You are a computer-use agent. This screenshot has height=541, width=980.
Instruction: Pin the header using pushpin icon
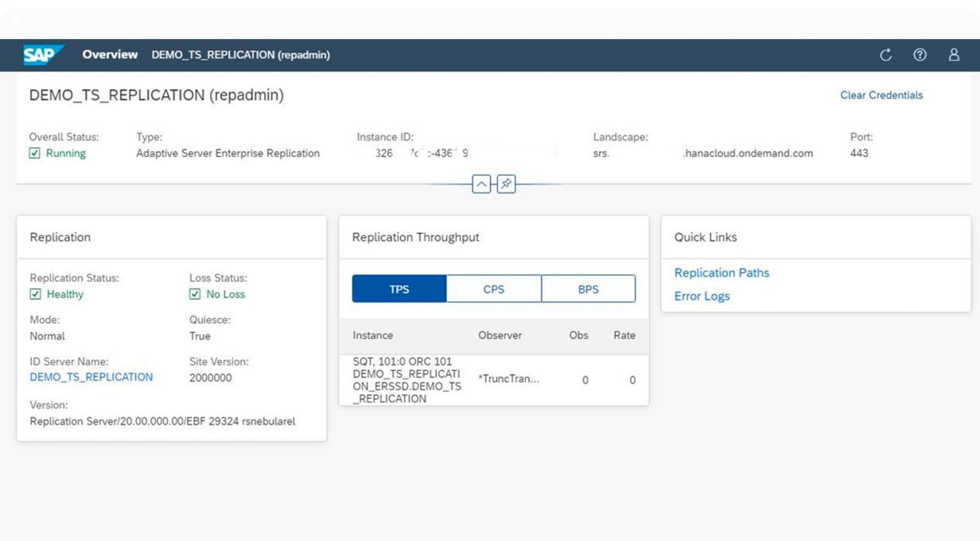point(506,185)
